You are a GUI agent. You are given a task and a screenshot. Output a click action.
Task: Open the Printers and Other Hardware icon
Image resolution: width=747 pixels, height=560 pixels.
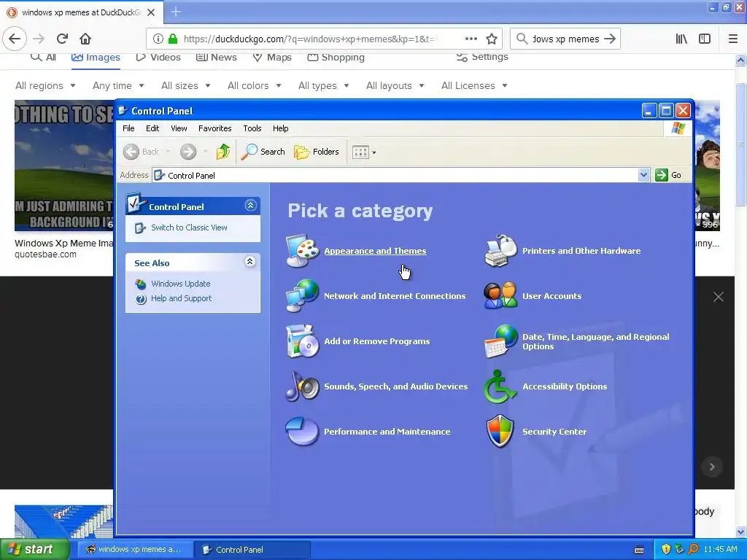coord(500,251)
